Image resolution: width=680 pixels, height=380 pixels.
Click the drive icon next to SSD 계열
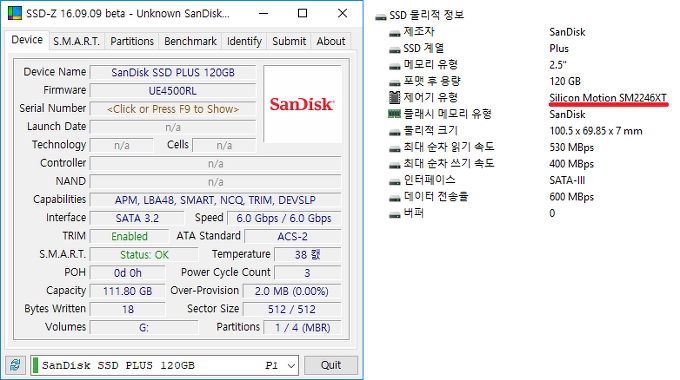[x=394, y=49]
